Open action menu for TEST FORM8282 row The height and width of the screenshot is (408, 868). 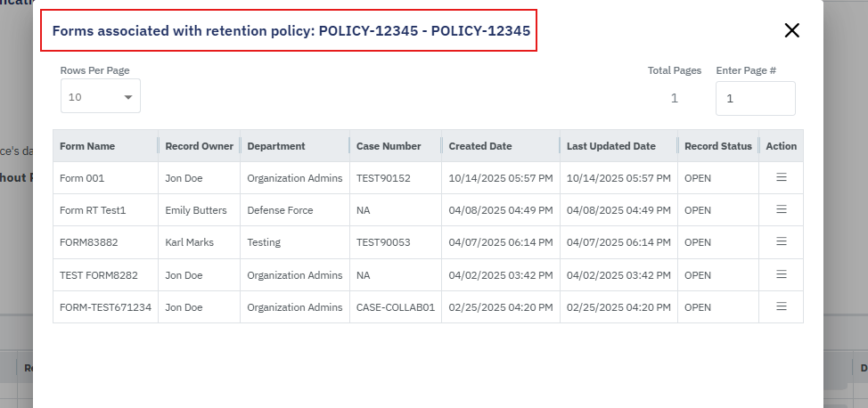click(781, 274)
